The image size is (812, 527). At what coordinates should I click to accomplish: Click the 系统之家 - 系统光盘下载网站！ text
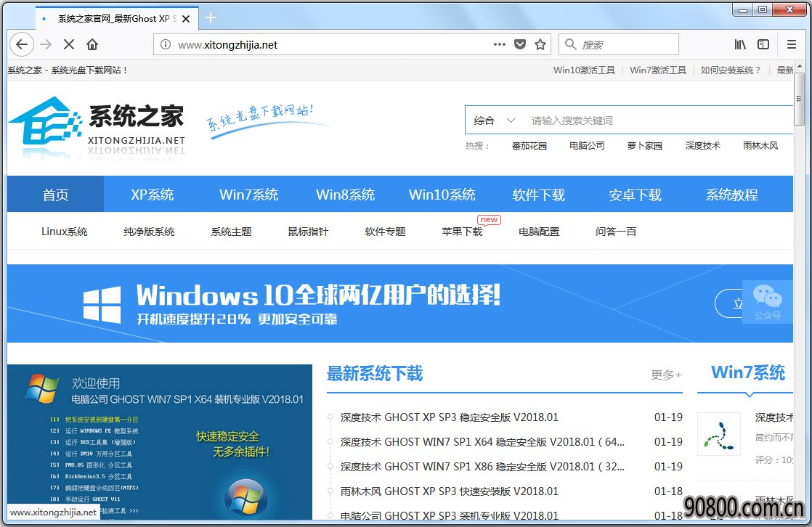pyautogui.click(x=67, y=70)
